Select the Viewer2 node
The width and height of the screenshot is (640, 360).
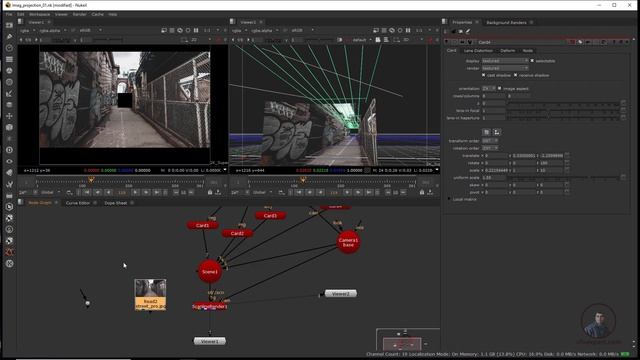tap(341, 293)
